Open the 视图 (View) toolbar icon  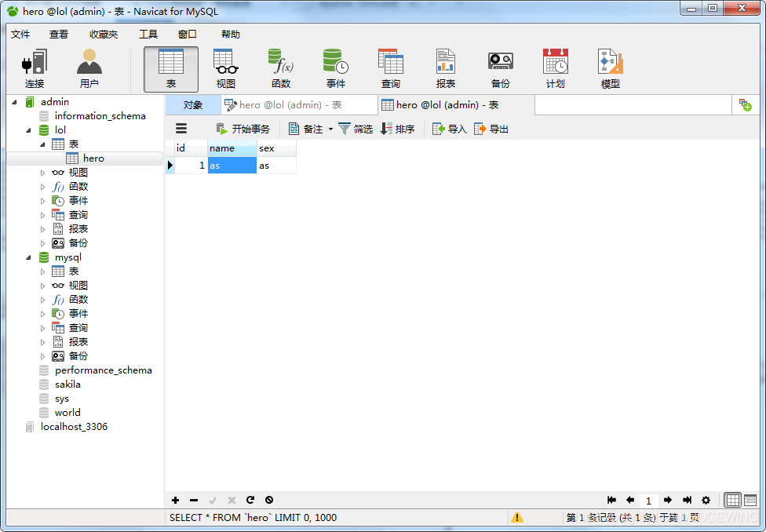pyautogui.click(x=226, y=69)
